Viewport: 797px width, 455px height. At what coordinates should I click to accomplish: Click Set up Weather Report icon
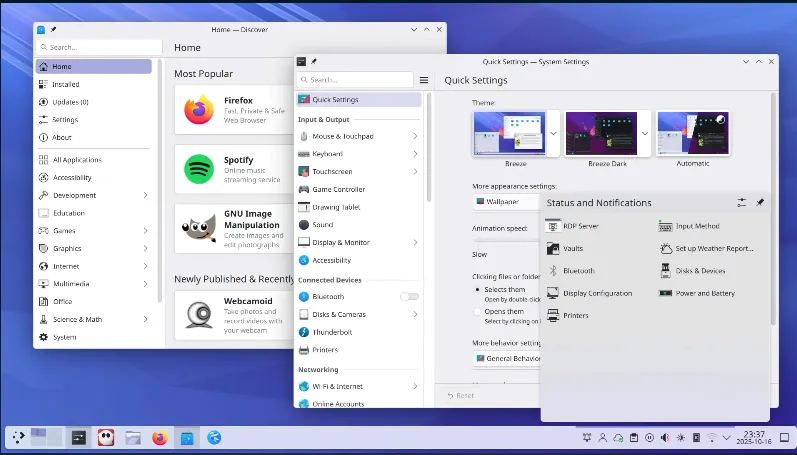tap(666, 249)
